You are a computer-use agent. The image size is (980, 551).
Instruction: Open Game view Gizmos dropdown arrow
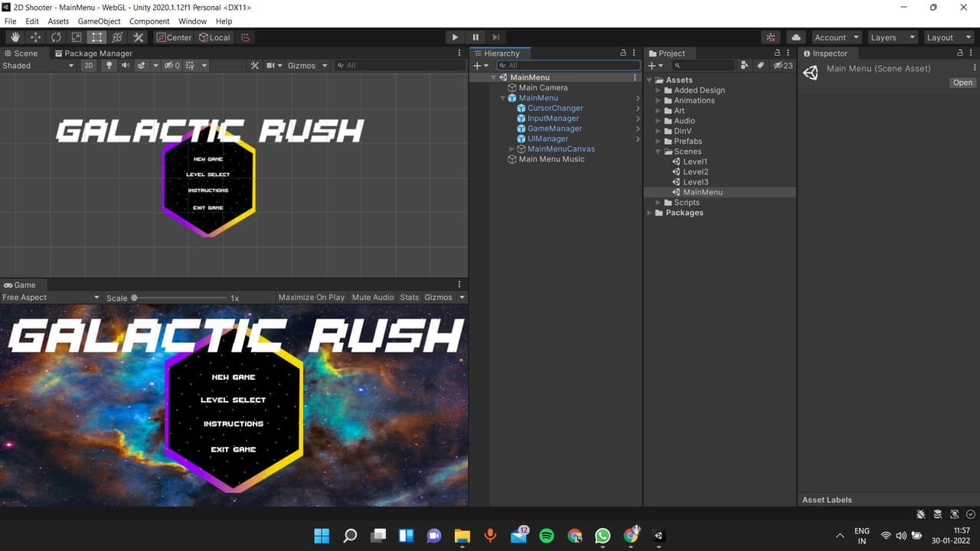[462, 298]
